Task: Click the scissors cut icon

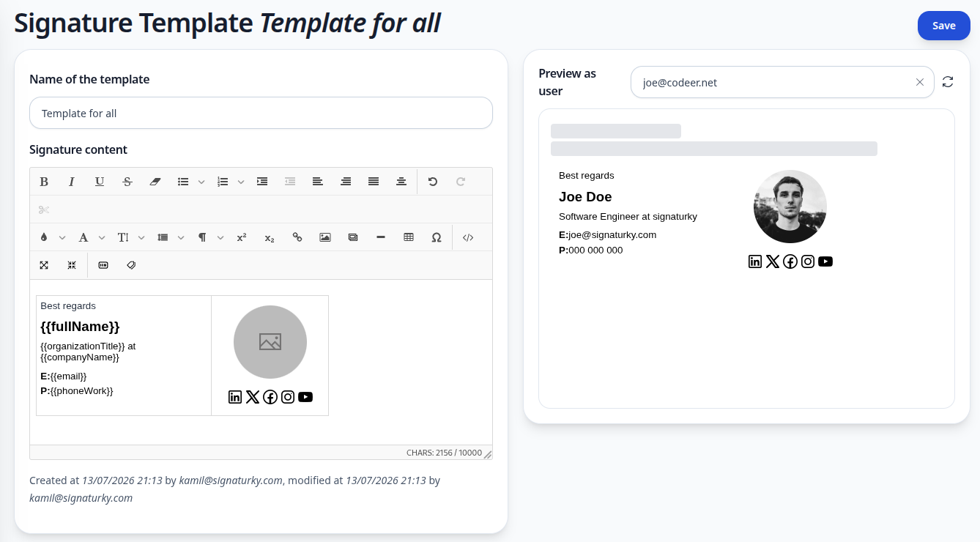Action: pos(44,210)
